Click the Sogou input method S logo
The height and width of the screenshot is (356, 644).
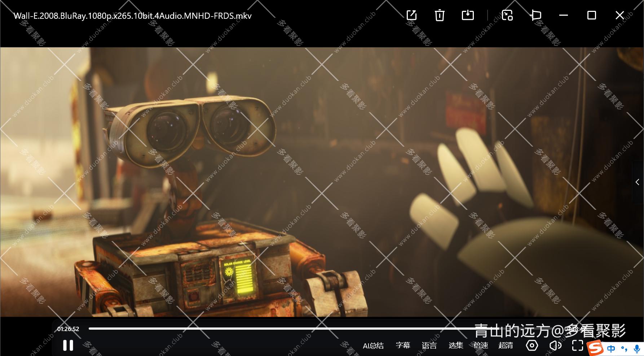pos(595,348)
